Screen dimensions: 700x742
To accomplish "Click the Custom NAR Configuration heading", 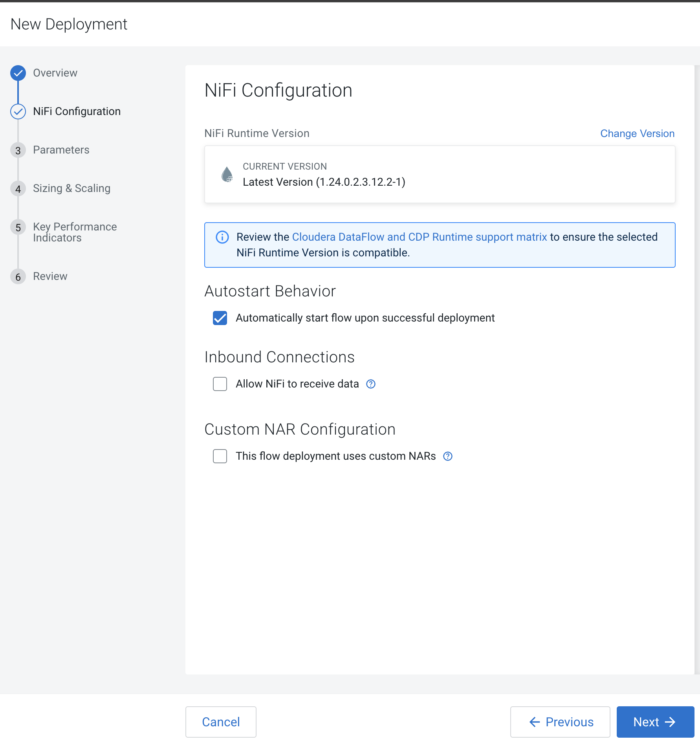I will tap(300, 429).
